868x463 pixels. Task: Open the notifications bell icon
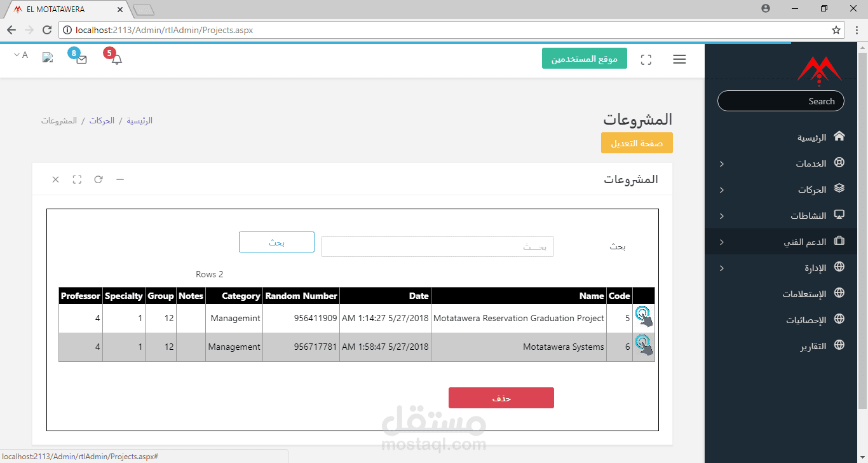pos(116,59)
